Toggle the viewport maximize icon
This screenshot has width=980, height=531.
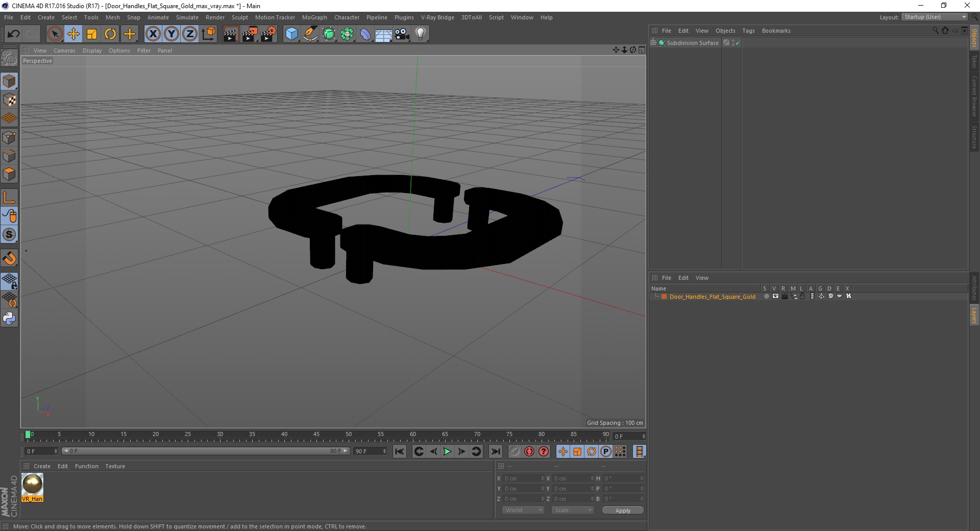[642, 50]
